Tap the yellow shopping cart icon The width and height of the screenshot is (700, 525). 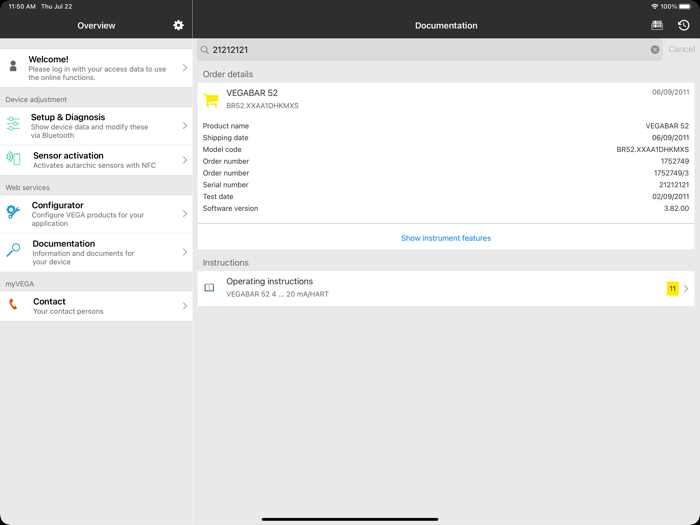[x=211, y=100]
